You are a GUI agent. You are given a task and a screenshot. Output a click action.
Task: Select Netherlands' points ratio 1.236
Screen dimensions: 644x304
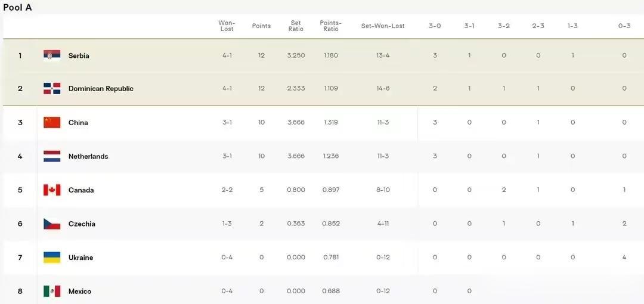coord(330,156)
